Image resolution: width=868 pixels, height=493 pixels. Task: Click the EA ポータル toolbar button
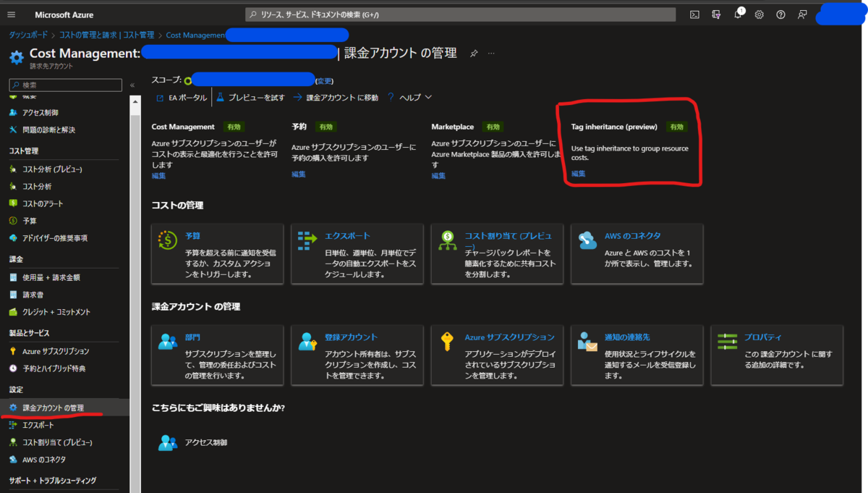[182, 97]
